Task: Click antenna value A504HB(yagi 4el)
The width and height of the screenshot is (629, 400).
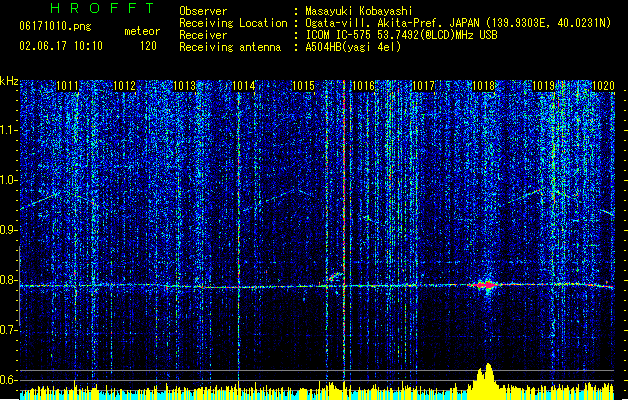Action: [x=353, y=47]
